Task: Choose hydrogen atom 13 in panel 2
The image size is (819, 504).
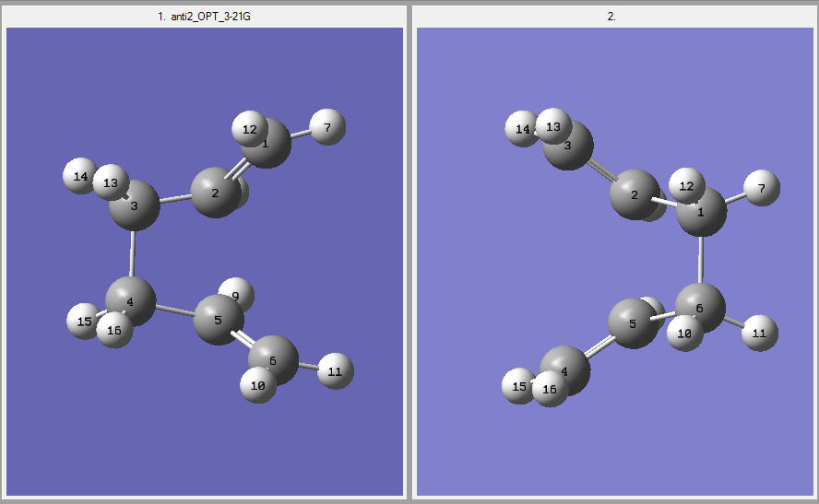Action: (553, 126)
